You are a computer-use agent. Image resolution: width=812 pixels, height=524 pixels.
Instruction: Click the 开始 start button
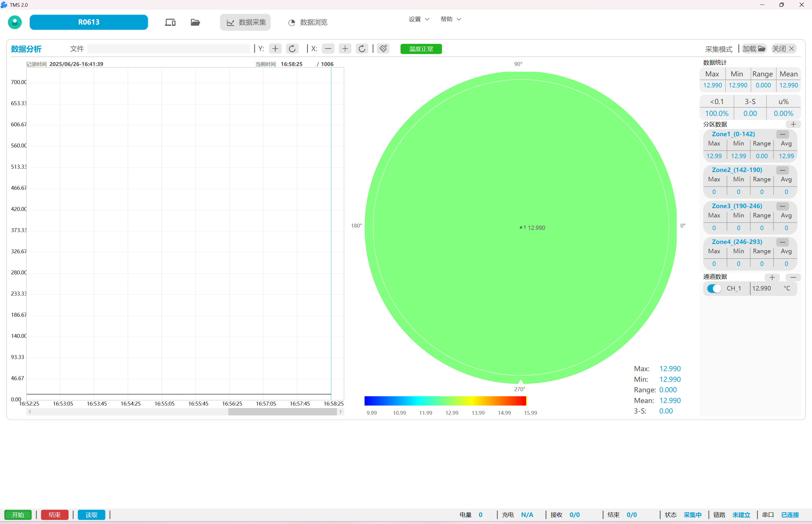[x=18, y=515]
